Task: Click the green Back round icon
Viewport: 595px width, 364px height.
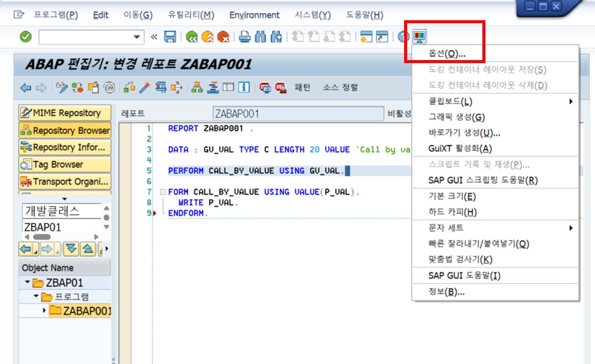Action: click(x=191, y=37)
